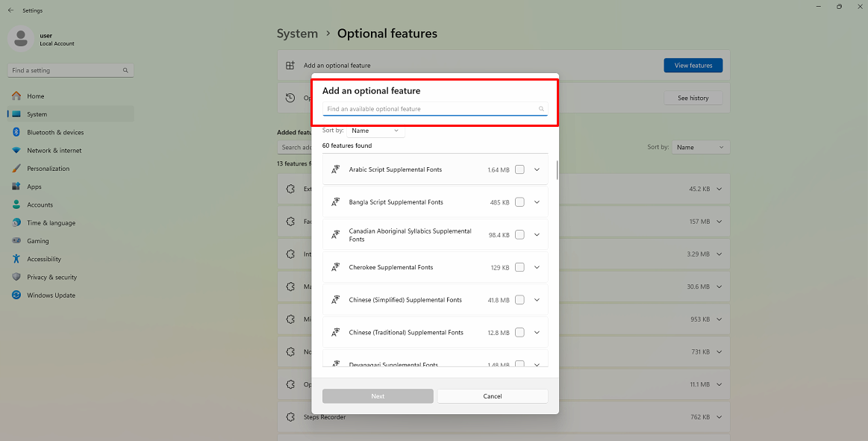Click the Find a setting search box
Viewport: 868px width, 441px height.
click(70, 70)
